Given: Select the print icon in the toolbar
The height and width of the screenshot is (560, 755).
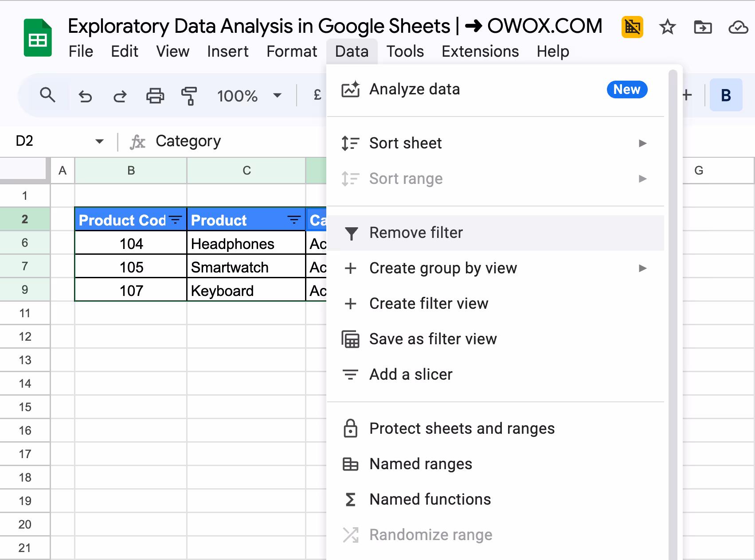Looking at the screenshot, I should tap(154, 95).
